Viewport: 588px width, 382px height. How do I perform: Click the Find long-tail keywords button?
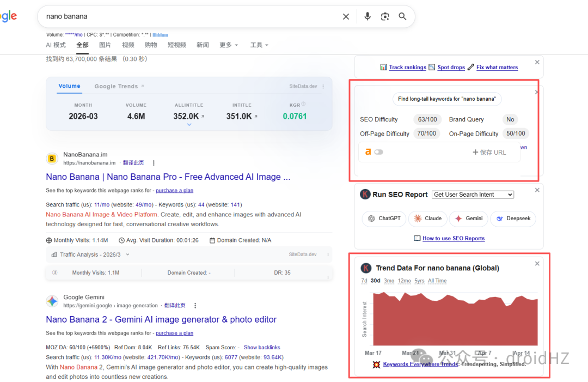pos(446,99)
